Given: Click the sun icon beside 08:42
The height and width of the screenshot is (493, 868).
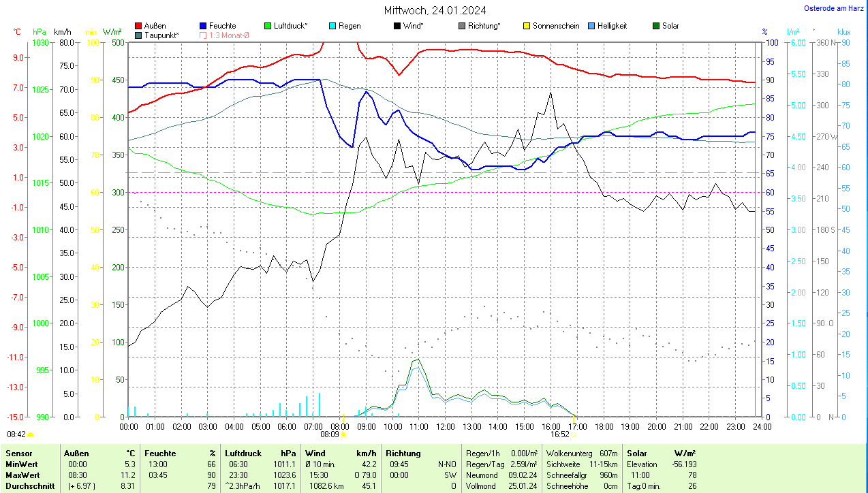Looking at the screenshot, I should (31, 434).
